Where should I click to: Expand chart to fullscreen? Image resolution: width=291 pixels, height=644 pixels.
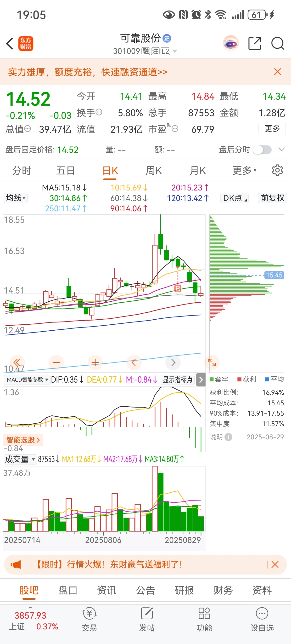click(x=212, y=362)
